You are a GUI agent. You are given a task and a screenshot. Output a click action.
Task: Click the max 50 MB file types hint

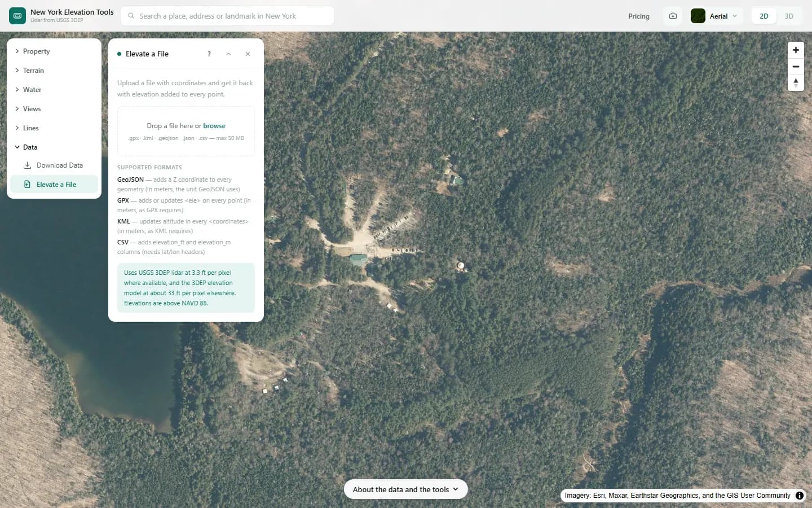pos(186,138)
